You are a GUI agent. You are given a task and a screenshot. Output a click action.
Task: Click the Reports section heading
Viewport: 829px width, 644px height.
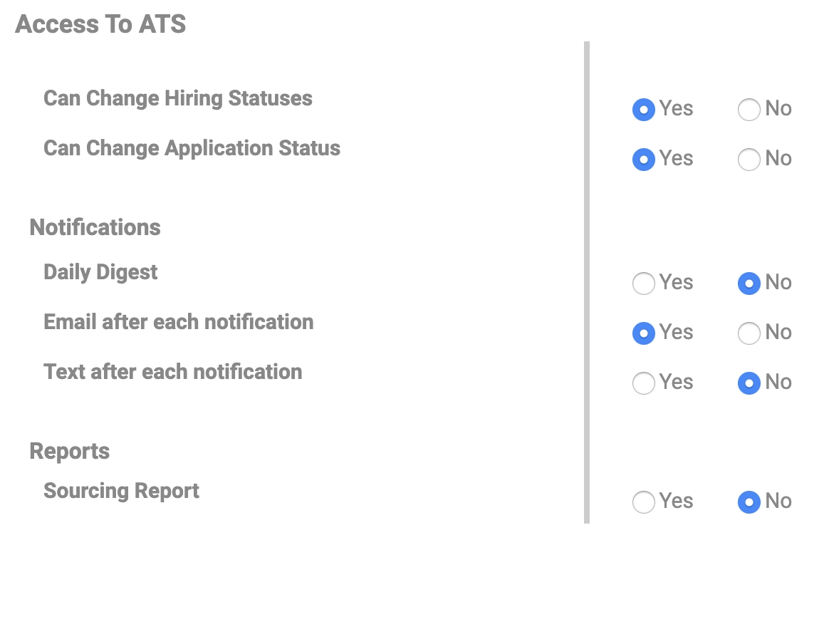(x=69, y=451)
